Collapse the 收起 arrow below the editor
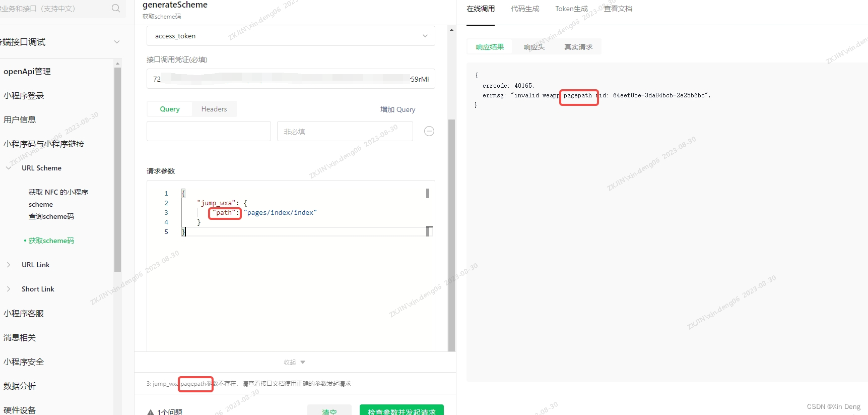 pos(303,362)
